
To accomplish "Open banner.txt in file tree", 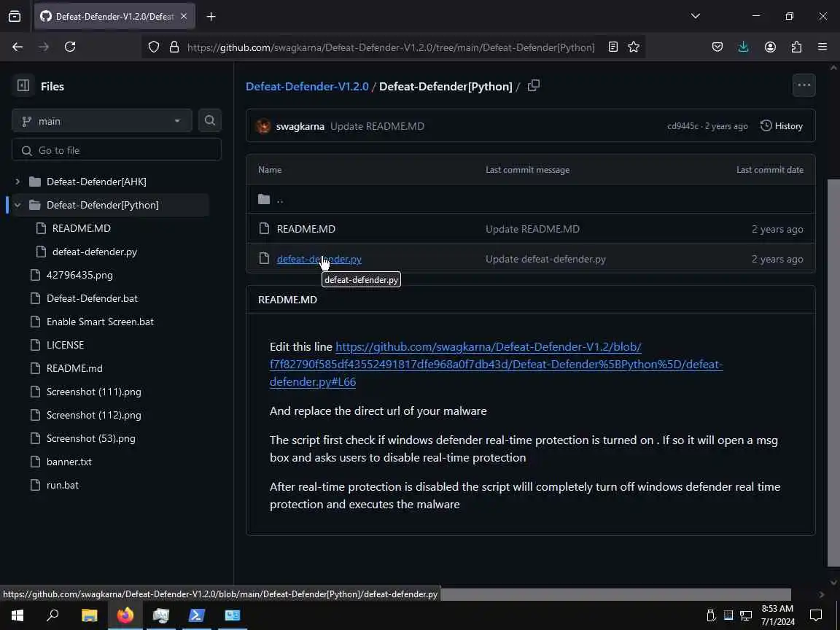I will [69, 462].
